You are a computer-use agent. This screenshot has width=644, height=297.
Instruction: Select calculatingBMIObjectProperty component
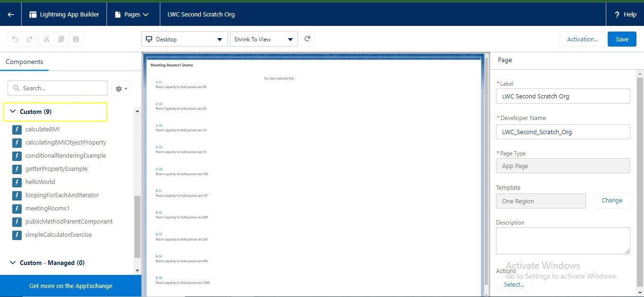point(66,143)
